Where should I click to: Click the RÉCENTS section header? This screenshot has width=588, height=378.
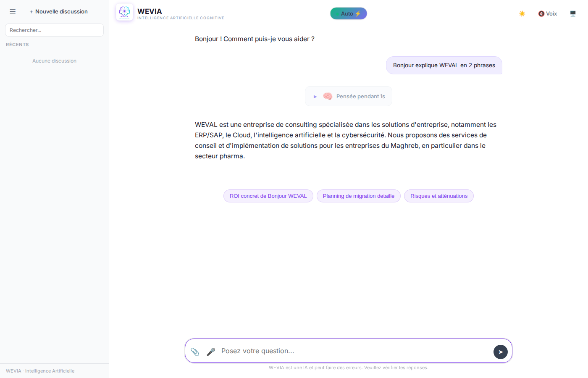point(17,45)
